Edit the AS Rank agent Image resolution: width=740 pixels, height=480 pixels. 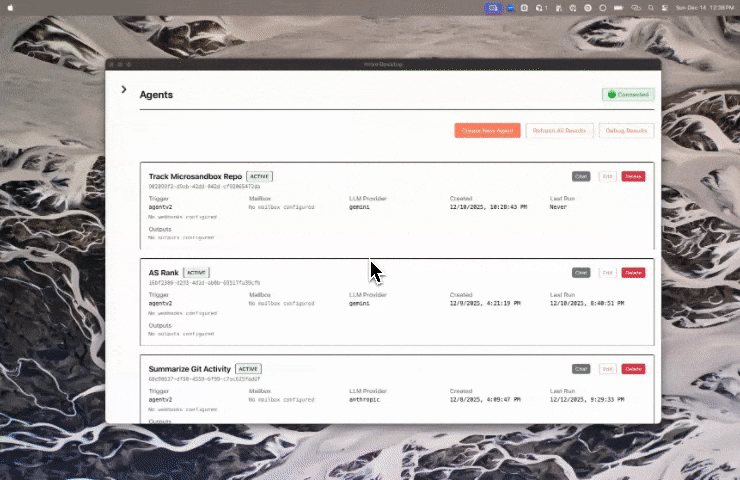click(606, 272)
